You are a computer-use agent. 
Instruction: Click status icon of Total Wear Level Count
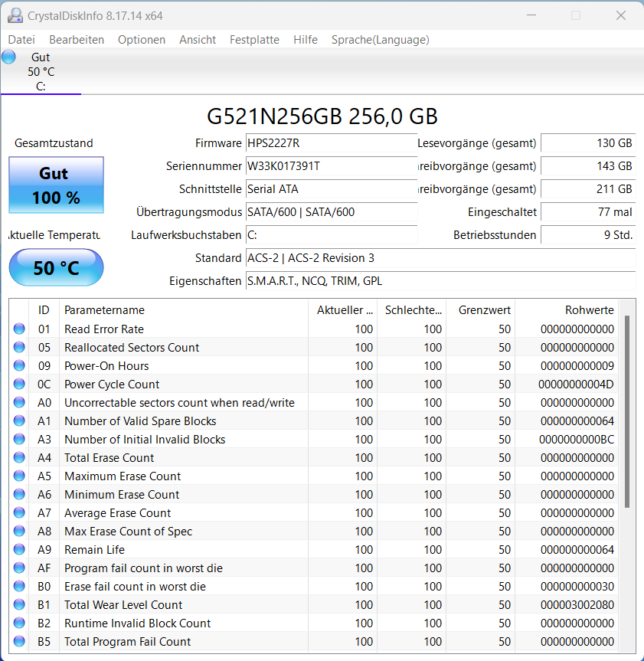pos(19,605)
